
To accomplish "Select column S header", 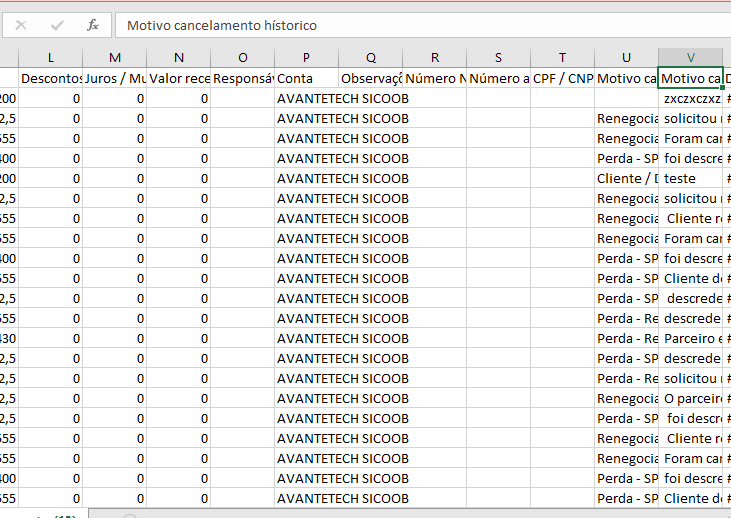I will (x=498, y=58).
